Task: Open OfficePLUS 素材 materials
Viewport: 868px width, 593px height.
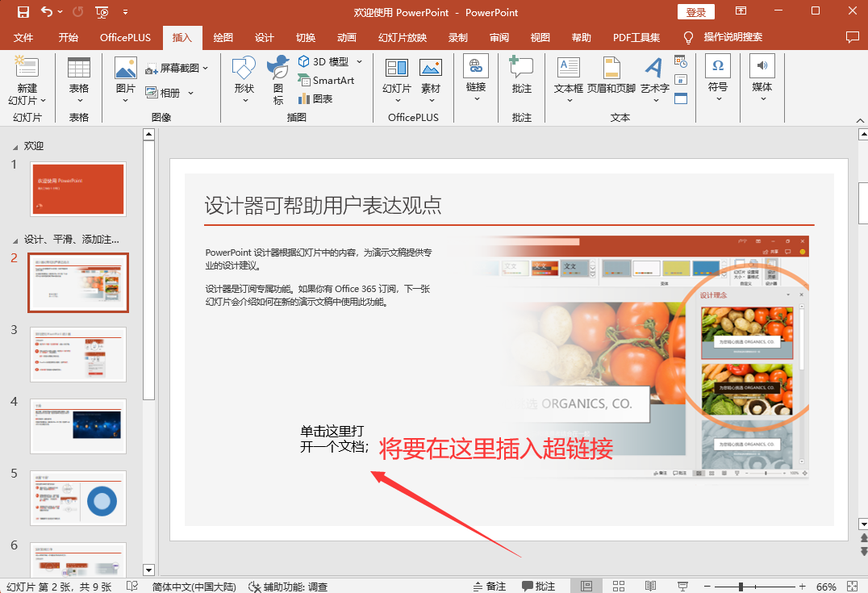Action: point(431,80)
